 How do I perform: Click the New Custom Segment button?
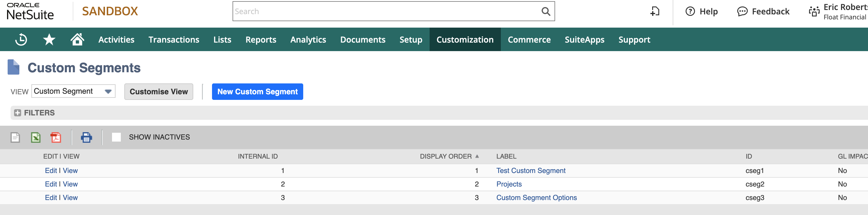click(x=257, y=91)
